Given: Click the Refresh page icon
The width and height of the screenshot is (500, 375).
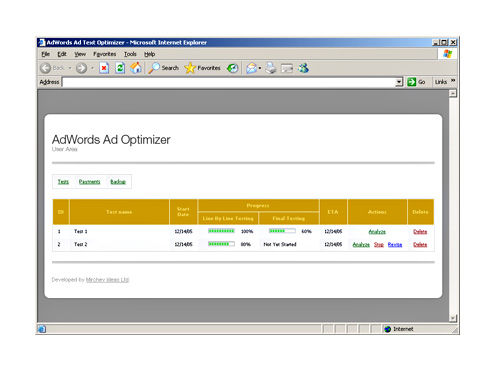Looking at the screenshot, I should point(120,68).
